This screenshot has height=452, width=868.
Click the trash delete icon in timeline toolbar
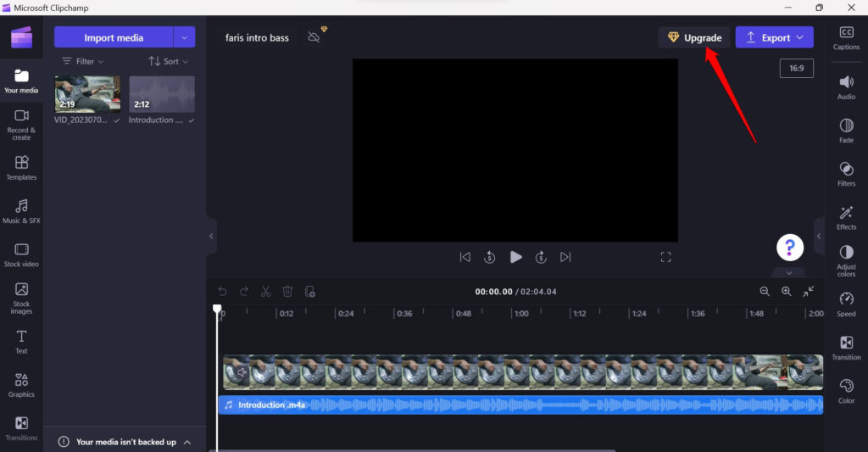[x=287, y=292]
